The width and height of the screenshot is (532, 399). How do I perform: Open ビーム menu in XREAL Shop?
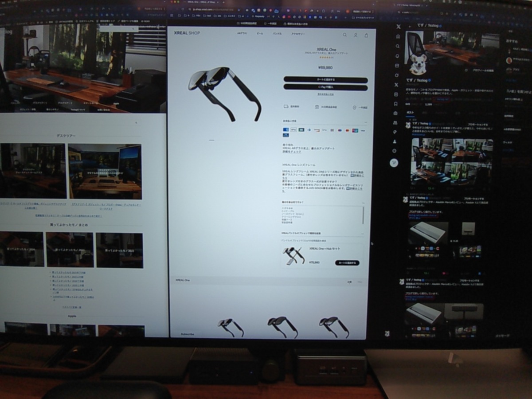[260, 34]
